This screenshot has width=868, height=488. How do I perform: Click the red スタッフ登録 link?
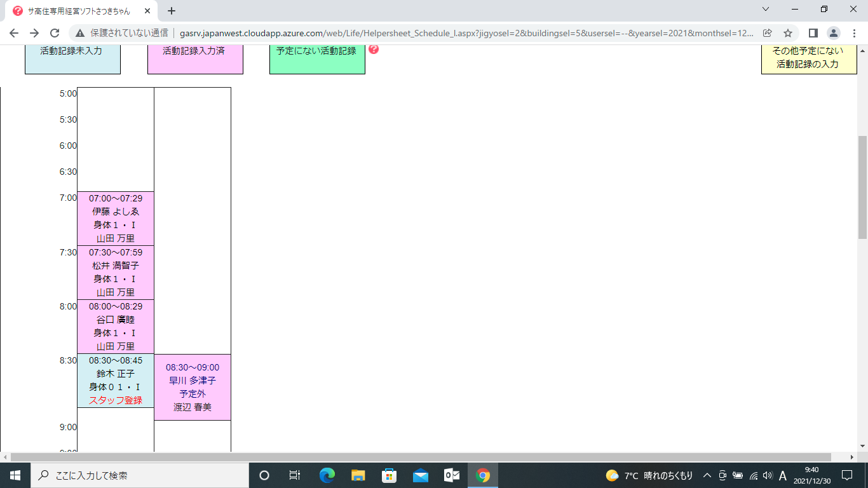point(116,400)
